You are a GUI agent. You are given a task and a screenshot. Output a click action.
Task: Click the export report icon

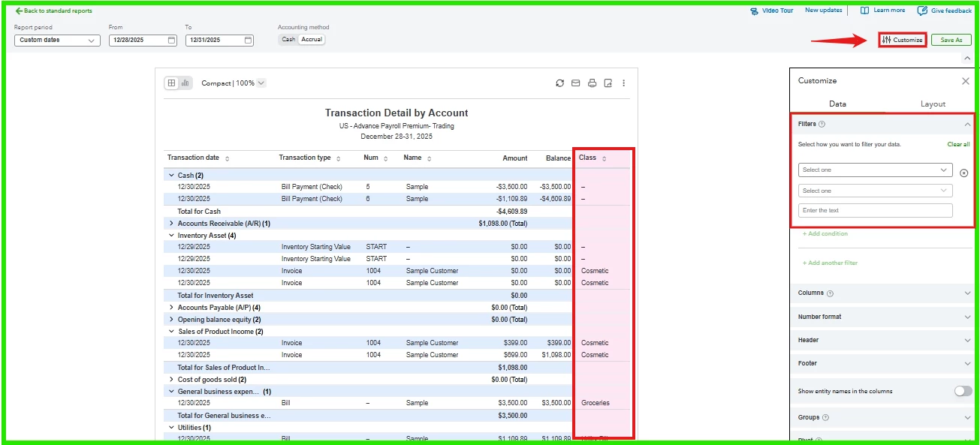(608, 83)
